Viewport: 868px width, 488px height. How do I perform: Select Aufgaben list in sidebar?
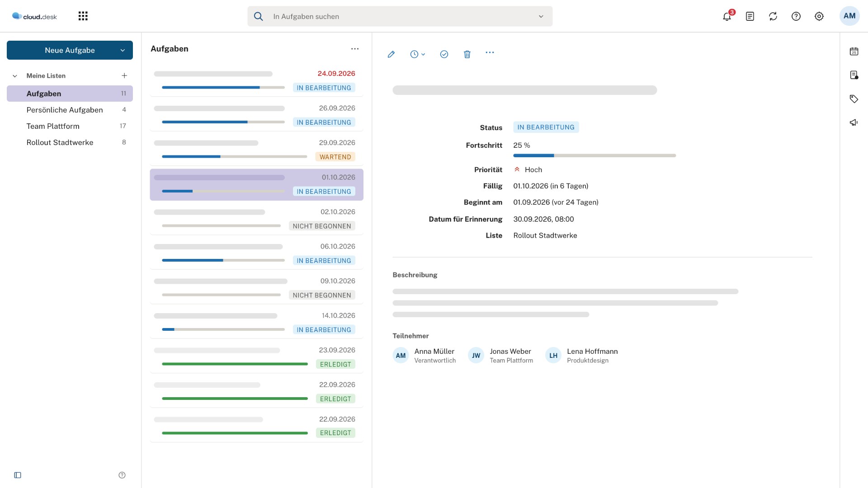[x=70, y=94]
